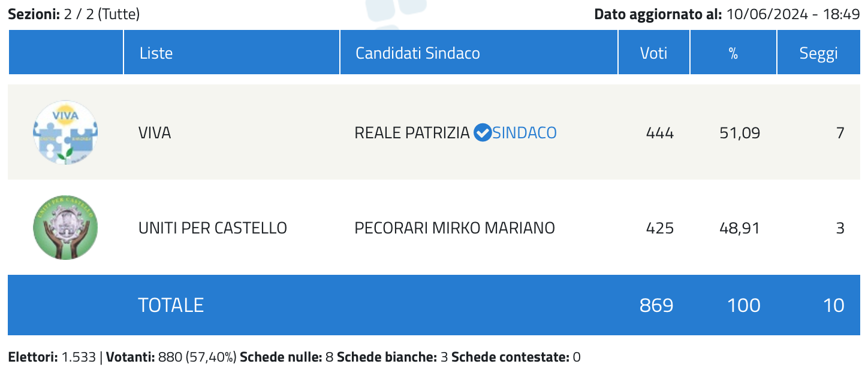The height and width of the screenshot is (370, 868).
Task: Click the UNITI PER CASTELLO list name
Action: pos(213,228)
